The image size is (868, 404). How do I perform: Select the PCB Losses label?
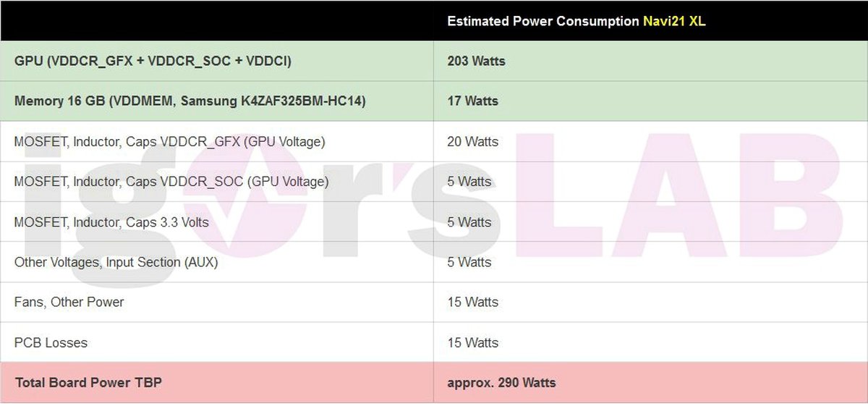pyautogui.click(x=51, y=342)
